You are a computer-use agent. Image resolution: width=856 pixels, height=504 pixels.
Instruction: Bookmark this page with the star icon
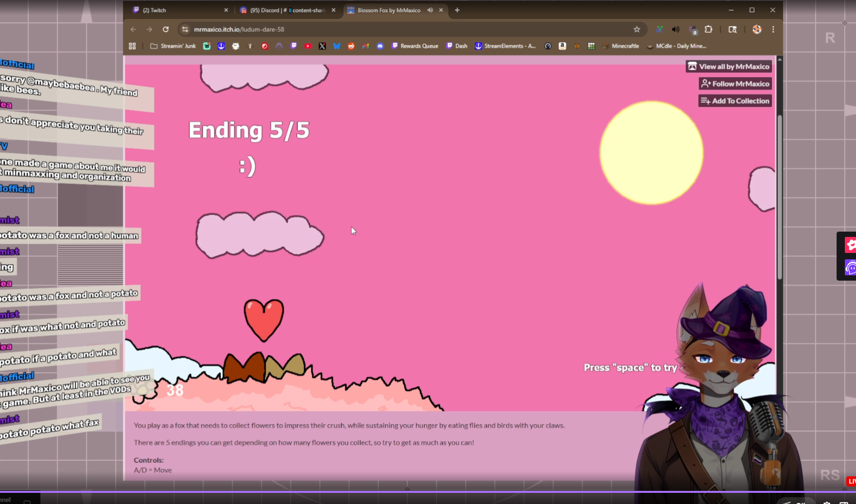pyautogui.click(x=637, y=30)
